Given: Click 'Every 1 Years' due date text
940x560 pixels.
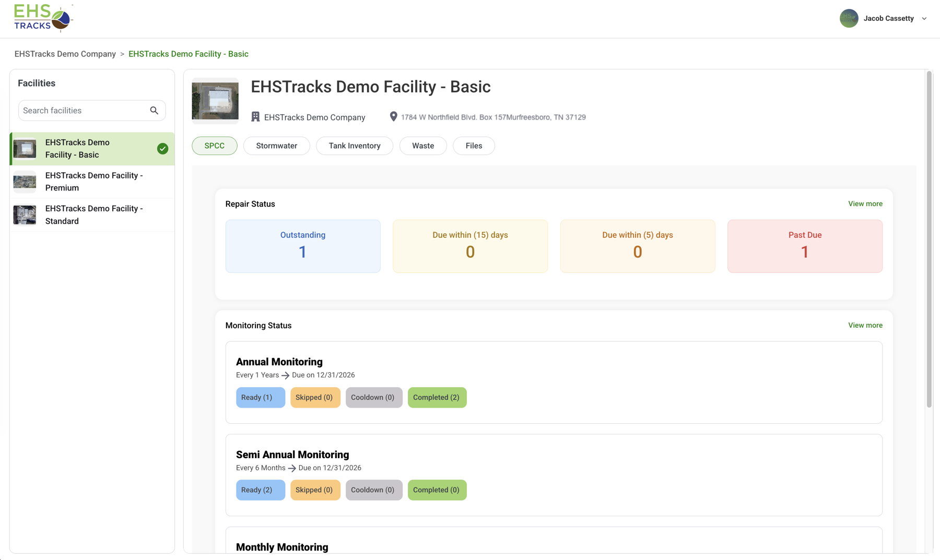Looking at the screenshot, I should point(296,375).
